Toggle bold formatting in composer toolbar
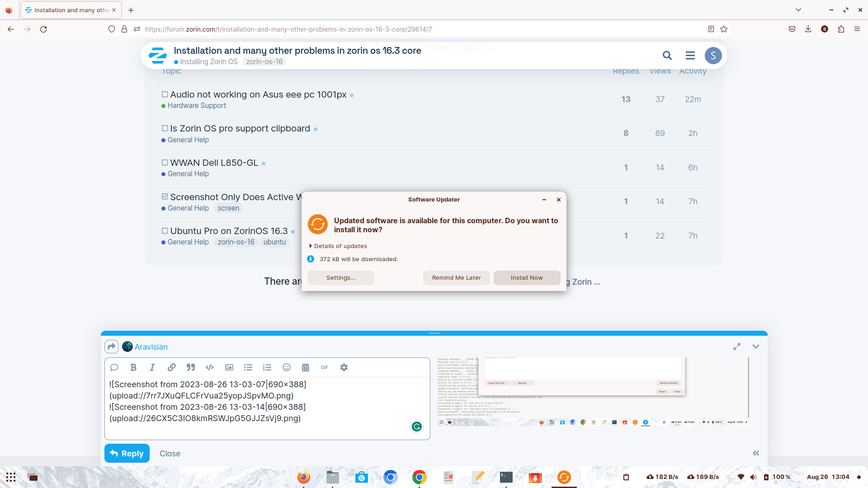This screenshot has width=868, height=488. point(133,367)
